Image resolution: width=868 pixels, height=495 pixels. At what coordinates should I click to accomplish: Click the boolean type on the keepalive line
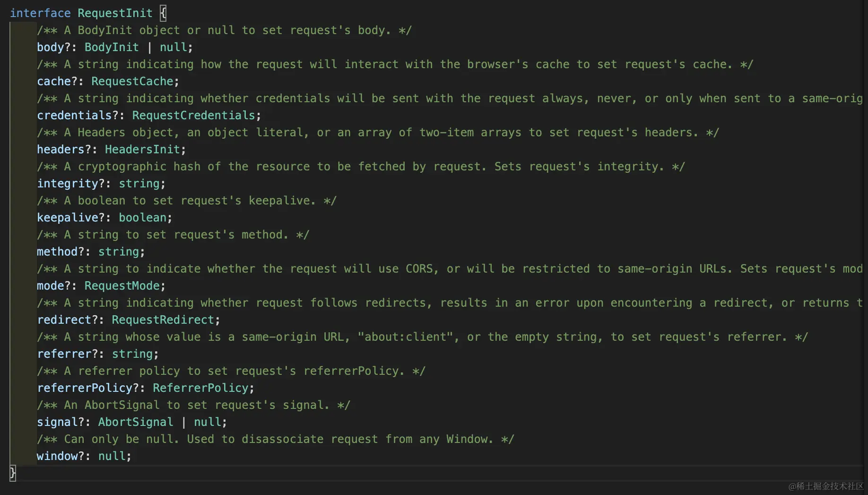point(142,218)
